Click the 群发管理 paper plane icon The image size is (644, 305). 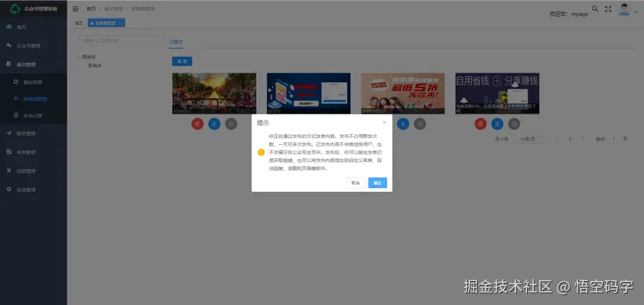coord(9,133)
